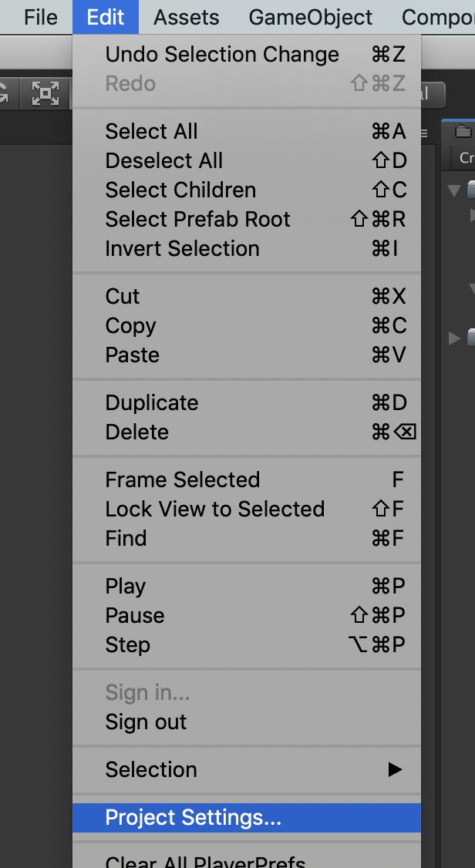Open the GameObject menu
The width and height of the screenshot is (475, 868).
pyautogui.click(x=311, y=17)
